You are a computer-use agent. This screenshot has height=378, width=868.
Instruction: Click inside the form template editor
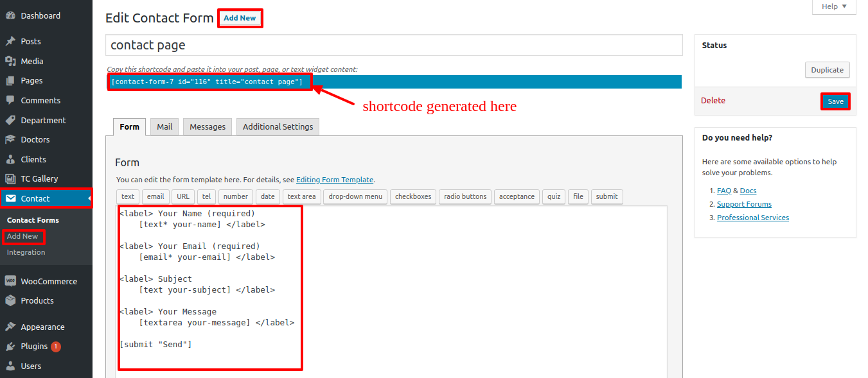[x=392, y=292]
